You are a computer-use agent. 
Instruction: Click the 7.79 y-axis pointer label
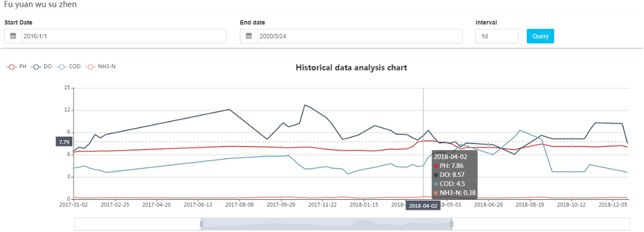coord(64,142)
